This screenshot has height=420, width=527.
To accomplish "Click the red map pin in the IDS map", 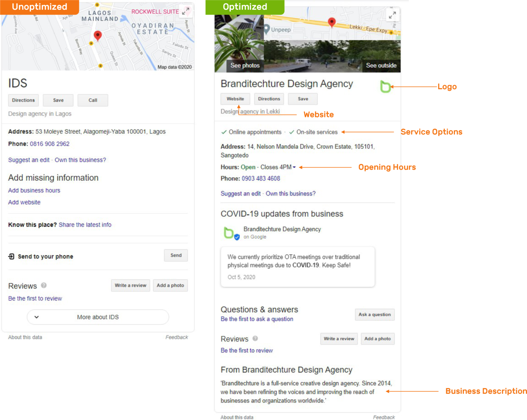I will click(98, 36).
